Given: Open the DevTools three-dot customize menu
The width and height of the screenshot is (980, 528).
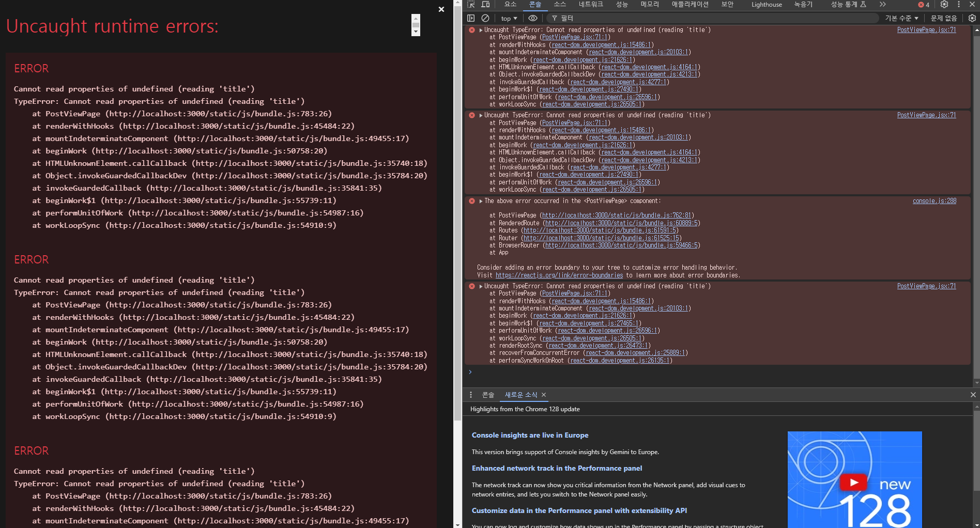Looking at the screenshot, I should (x=959, y=4).
